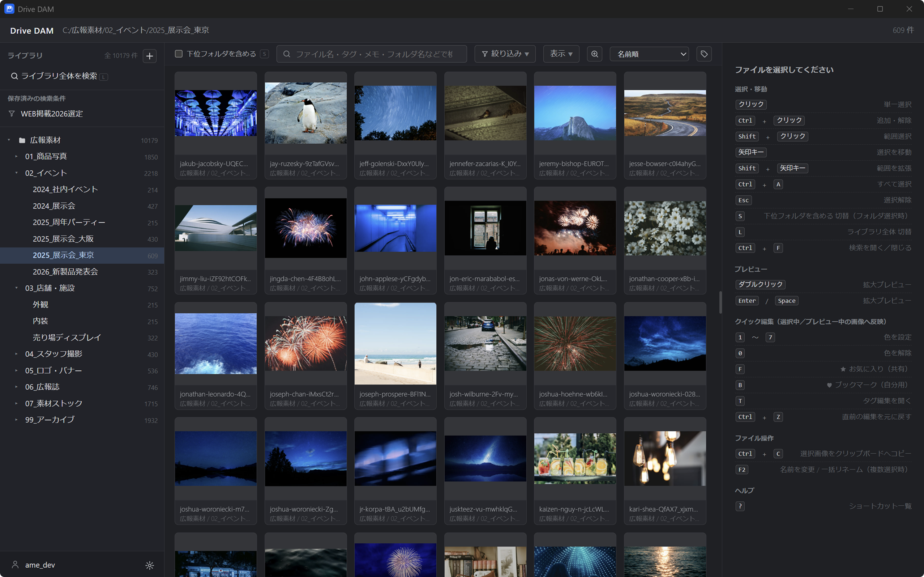Select 2024_社内イベント folder
This screenshot has width=924, height=577.
click(x=82, y=190)
